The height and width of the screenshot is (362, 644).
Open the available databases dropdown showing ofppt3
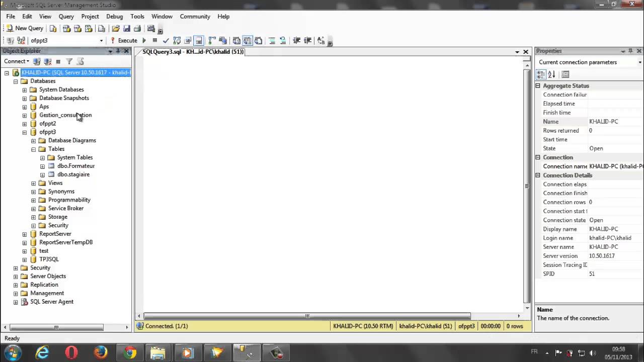(101, 41)
